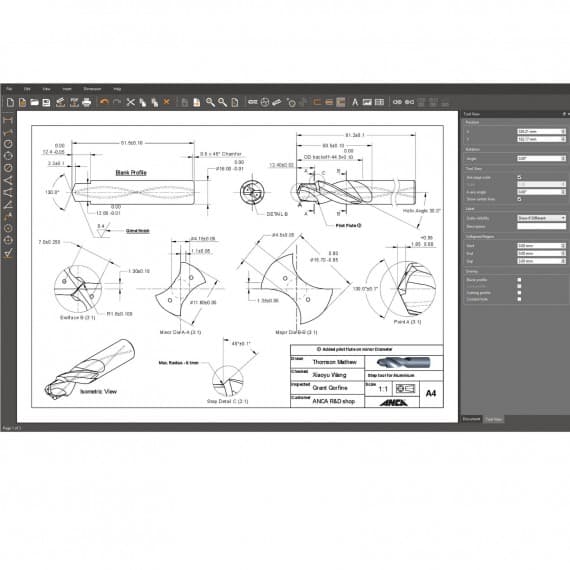This screenshot has height=570, width=570.
Task: Toggle the Show centre lines checkbox
Action: [x=519, y=199]
